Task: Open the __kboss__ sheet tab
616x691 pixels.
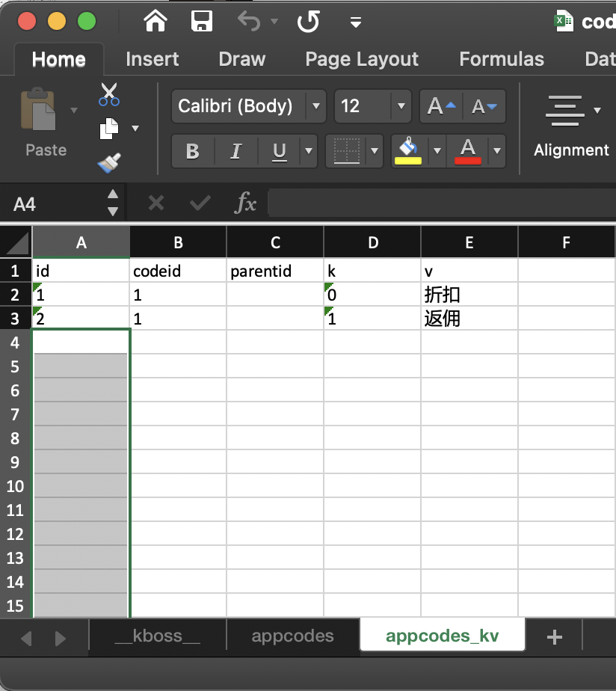Action: point(158,636)
